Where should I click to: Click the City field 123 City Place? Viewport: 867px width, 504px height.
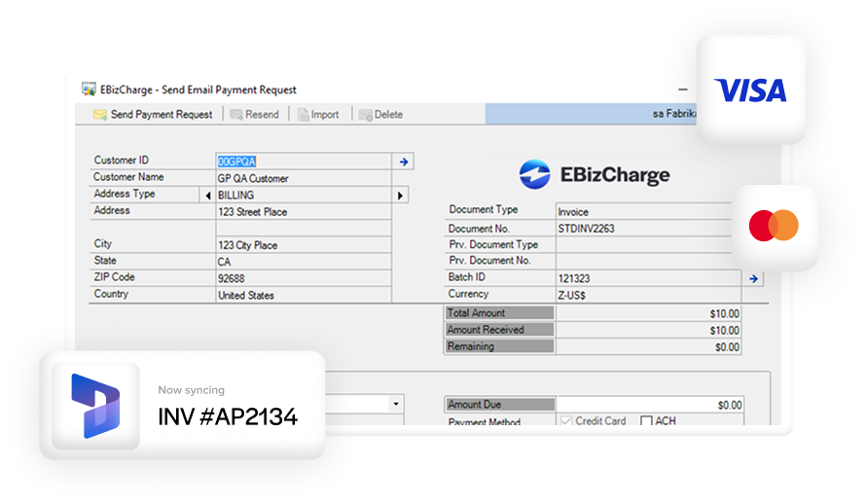(x=304, y=245)
